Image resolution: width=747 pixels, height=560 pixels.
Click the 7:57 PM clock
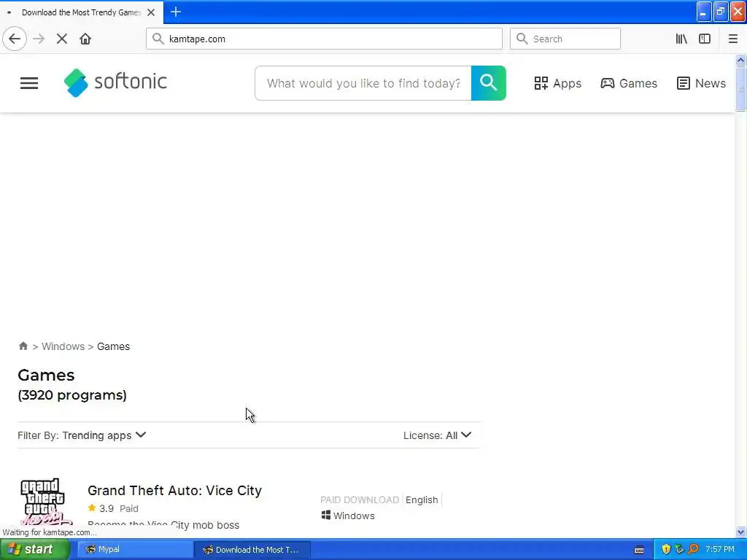pos(720,550)
